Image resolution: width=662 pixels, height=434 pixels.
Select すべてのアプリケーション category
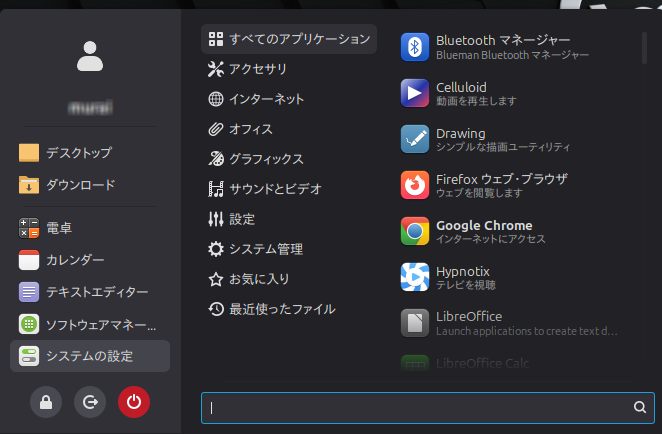pos(289,40)
